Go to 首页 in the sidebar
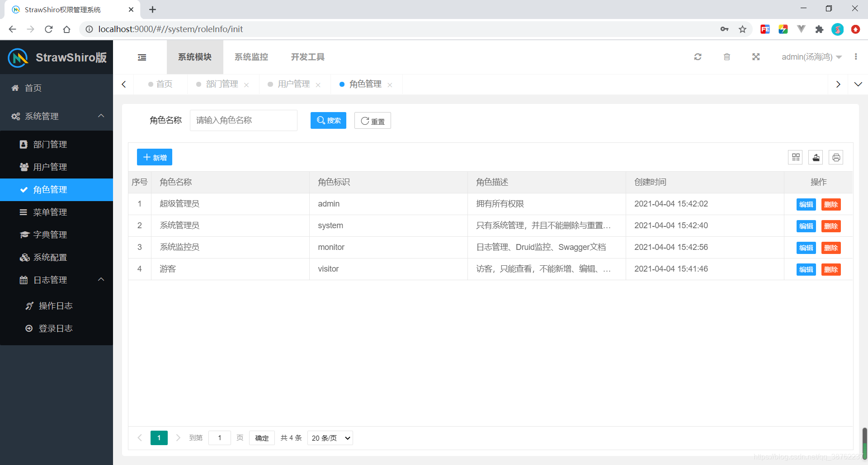This screenshot has height=465, width=868. pos(57,88)
